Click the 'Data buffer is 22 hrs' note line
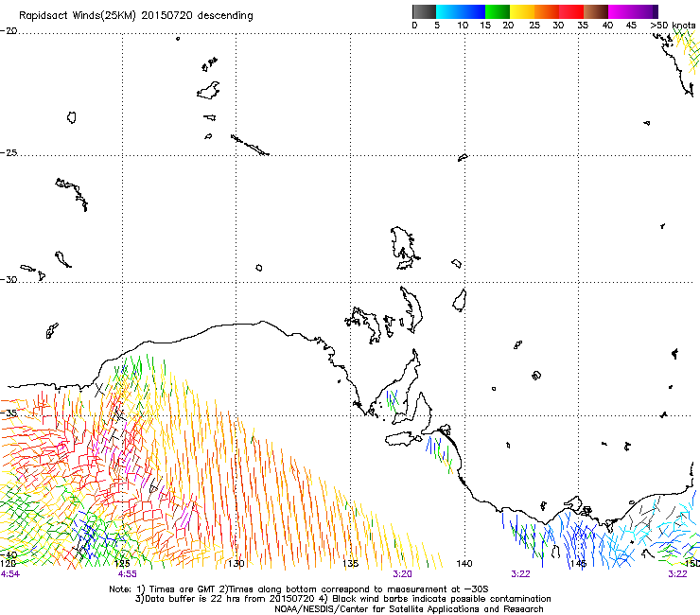Viewport: 700px width, 615px height. coord(342,599)
